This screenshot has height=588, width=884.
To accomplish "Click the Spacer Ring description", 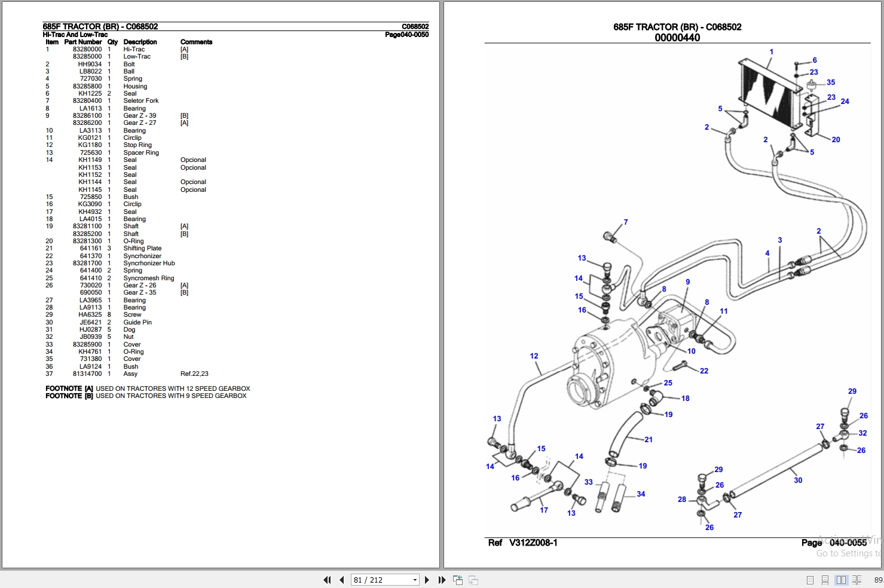I will [141, 152].
